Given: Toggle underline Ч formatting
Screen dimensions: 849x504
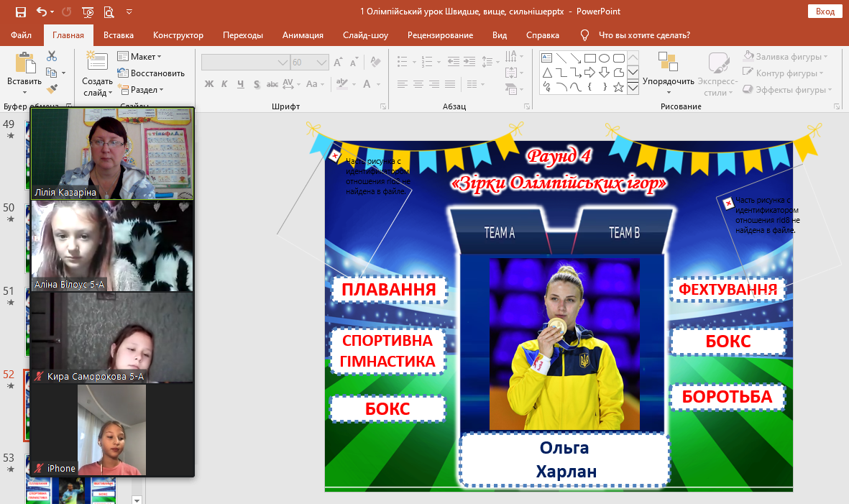Looking at the screenshot, I should tap(240, 84).
